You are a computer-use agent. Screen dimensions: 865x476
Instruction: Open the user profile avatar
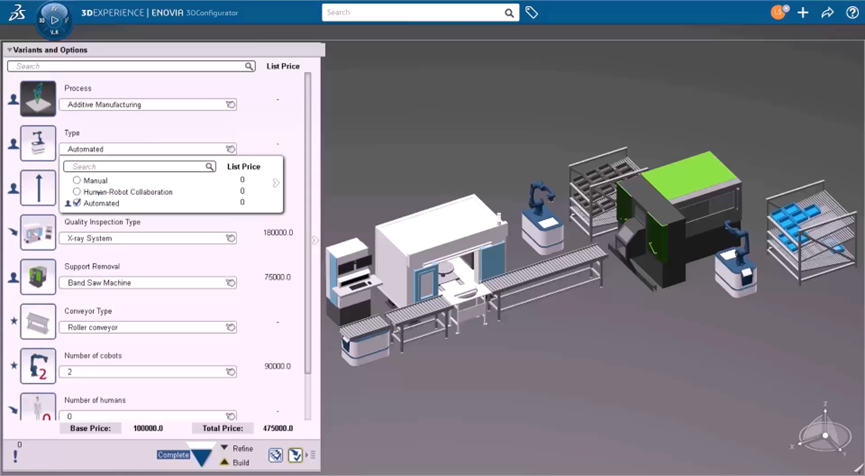(x=778, y=13)
